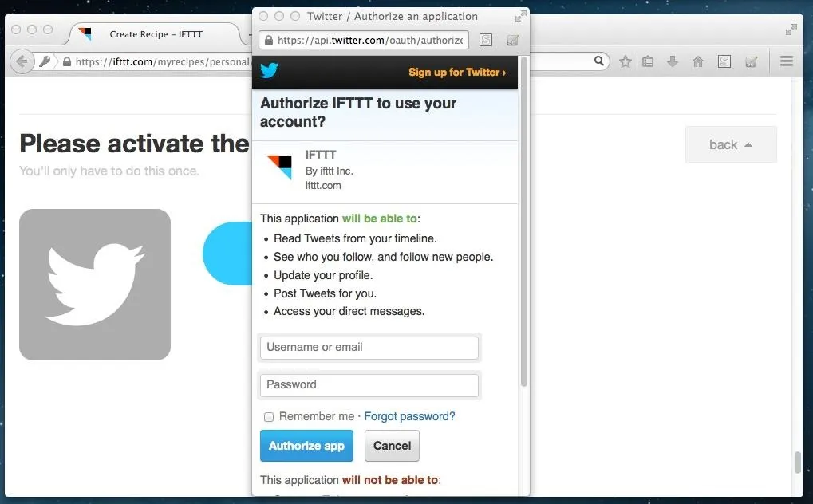Click the Twitter bird logo in popup header
This screenshot has width=813, height=504.
[x=269, y=70]
